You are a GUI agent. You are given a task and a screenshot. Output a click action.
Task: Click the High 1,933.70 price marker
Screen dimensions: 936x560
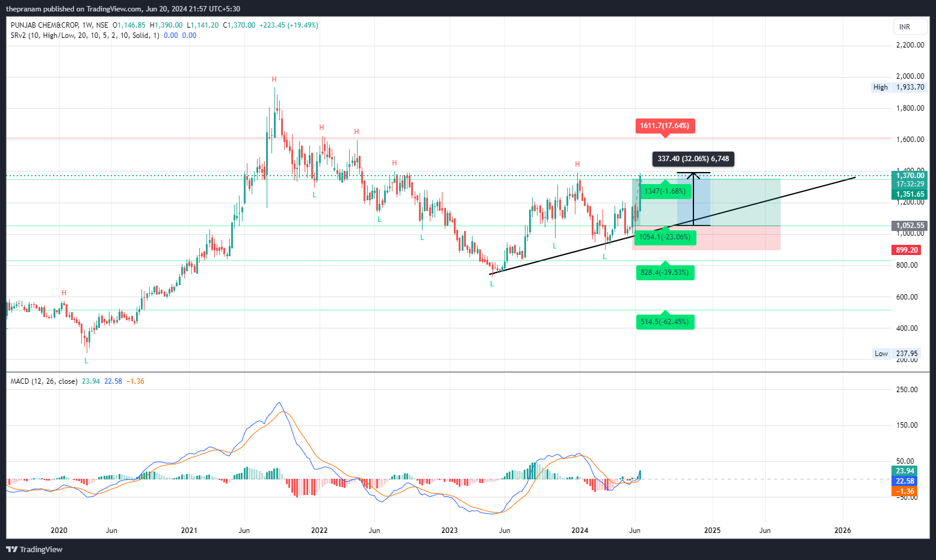coord(899,87)
